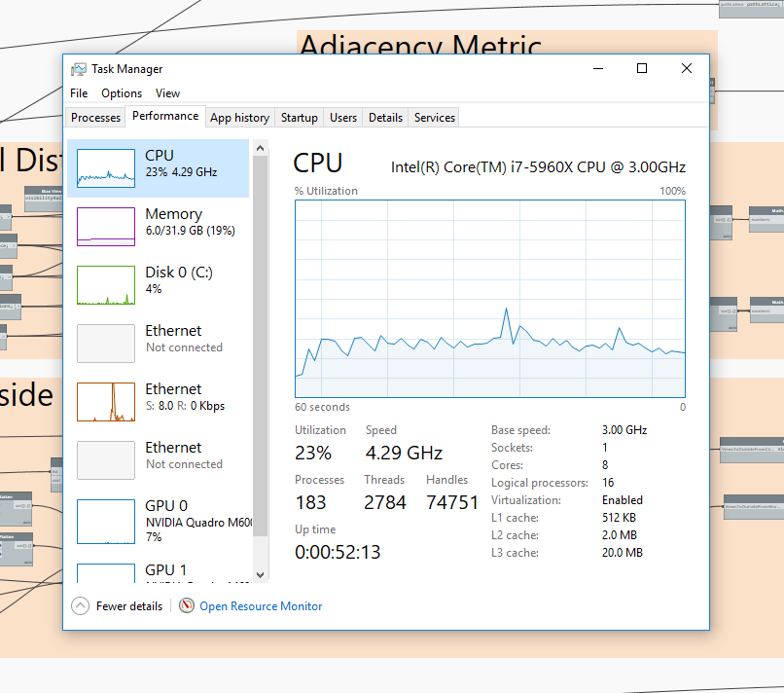Select the CPU mini graph thumbnail
Image resolution: width=784 pixels, height=693 pixels.
point(106,168)
